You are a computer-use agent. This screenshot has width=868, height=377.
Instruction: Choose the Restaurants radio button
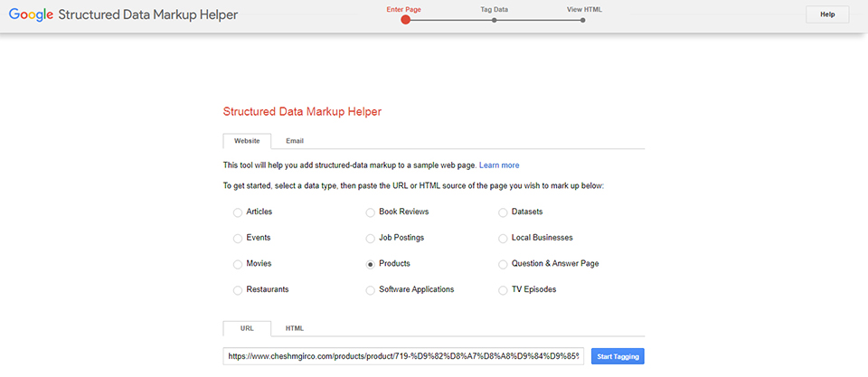click(x=238, y=290)
